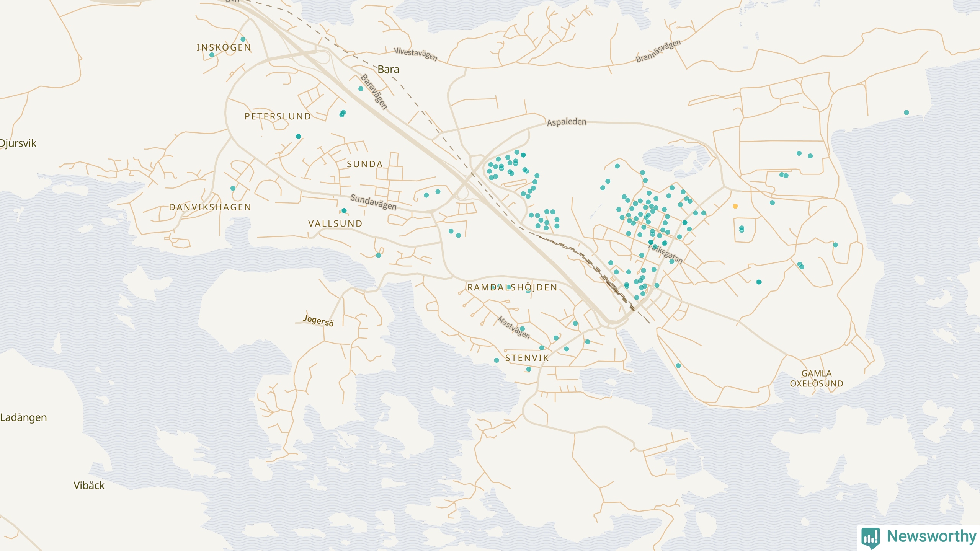Viewport: 980px width, 551px height.
Task: Click the SUNDA district label
Action: 364,164
